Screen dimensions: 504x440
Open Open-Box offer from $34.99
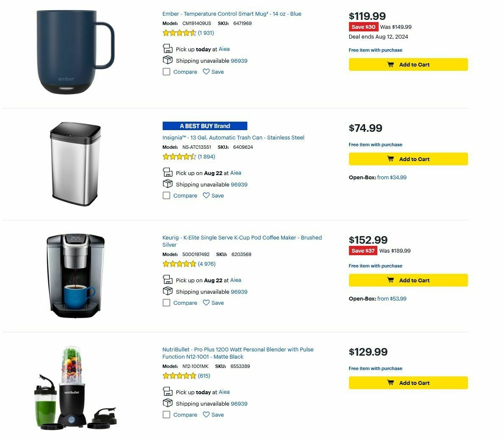point(392,177)
